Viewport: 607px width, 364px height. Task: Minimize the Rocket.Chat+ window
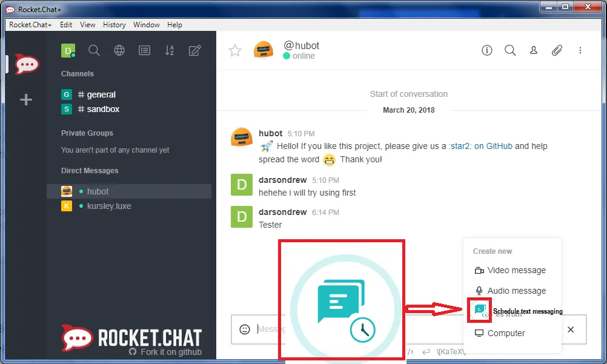point(549,7)
